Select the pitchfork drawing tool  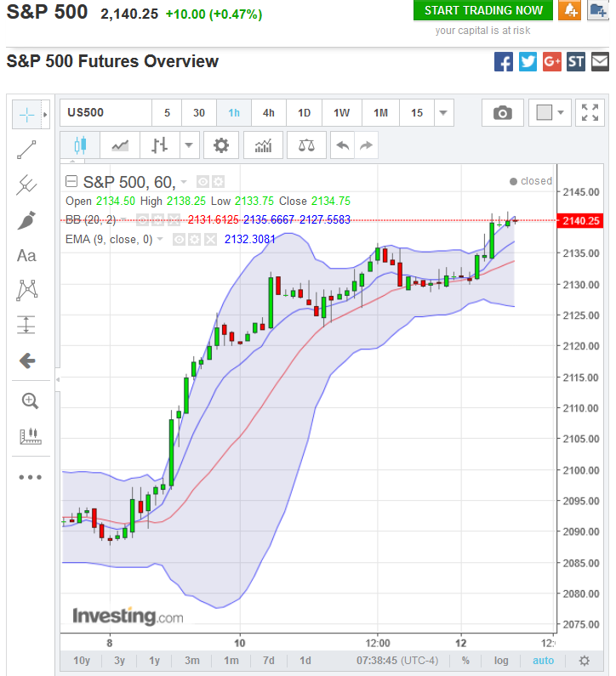click(x=27, y=185)
